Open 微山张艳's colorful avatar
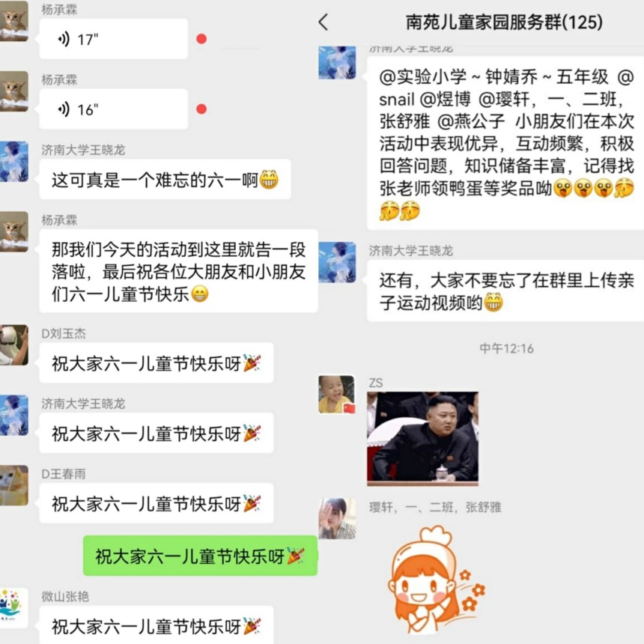The image size is (644, 644). pyautogui.click(x=14, y=608)
